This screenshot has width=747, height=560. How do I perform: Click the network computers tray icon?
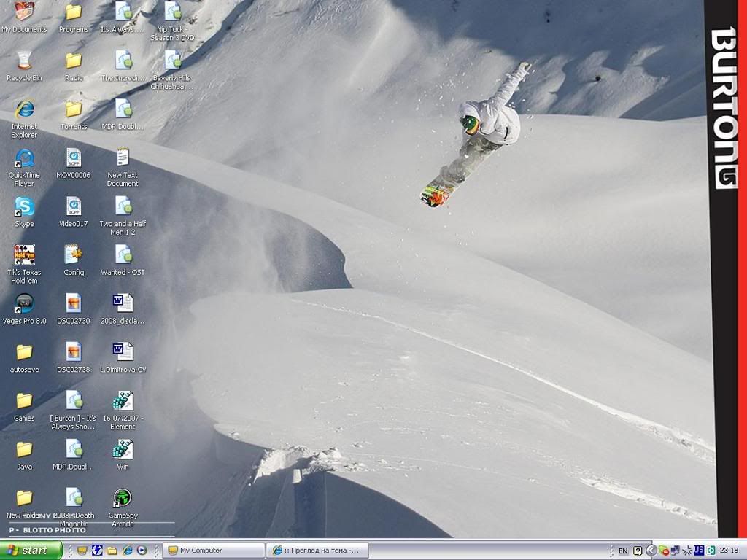[675, 551]
